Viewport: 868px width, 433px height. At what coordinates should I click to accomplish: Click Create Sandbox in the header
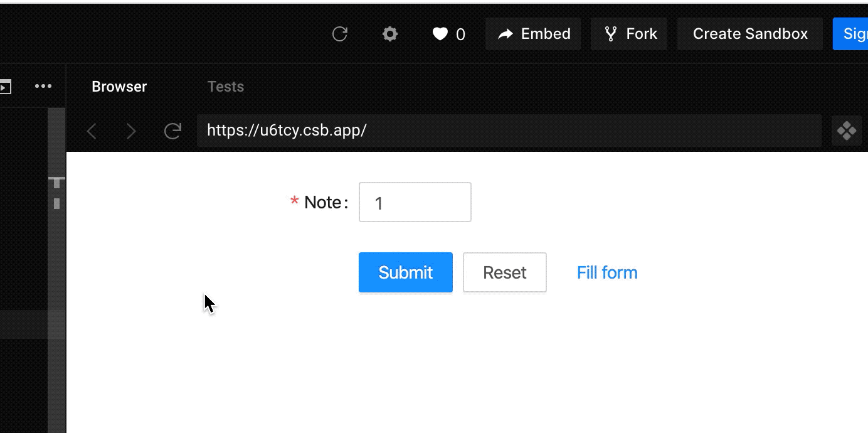click(x=749, y=34)
